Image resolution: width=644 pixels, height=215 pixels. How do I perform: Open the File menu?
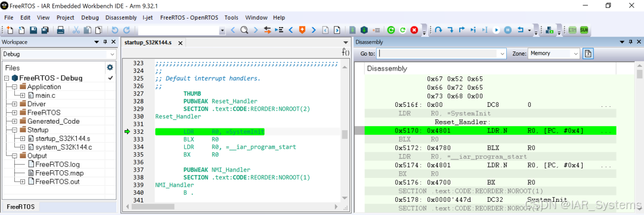click(x=9, y=18)
